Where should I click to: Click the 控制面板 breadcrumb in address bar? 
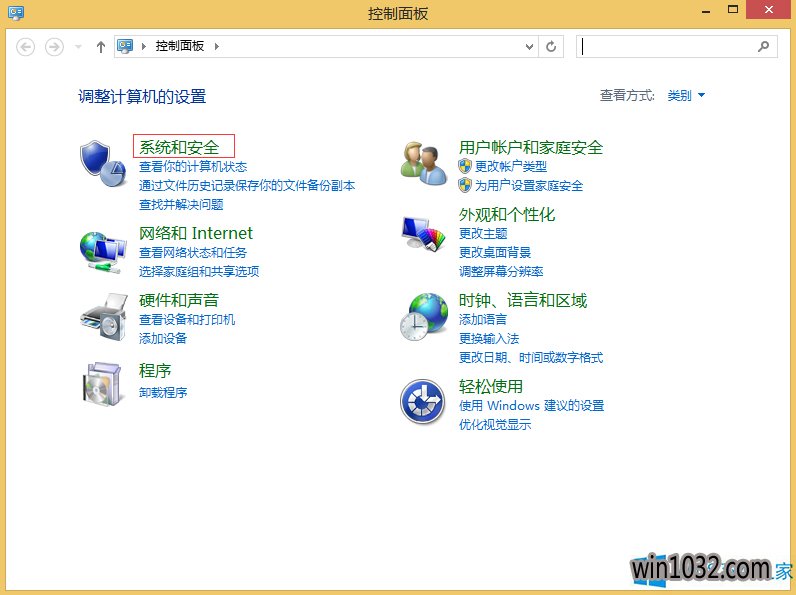(180, 46)
